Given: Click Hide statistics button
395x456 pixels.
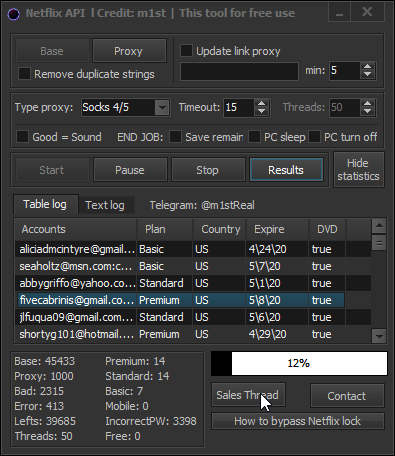Looking at the screenshot, I should pyautogui.click(x=359, y=170).
